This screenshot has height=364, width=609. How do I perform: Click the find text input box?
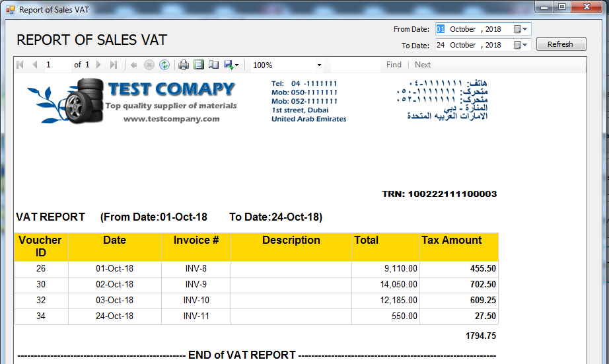[x=355, y=65]
